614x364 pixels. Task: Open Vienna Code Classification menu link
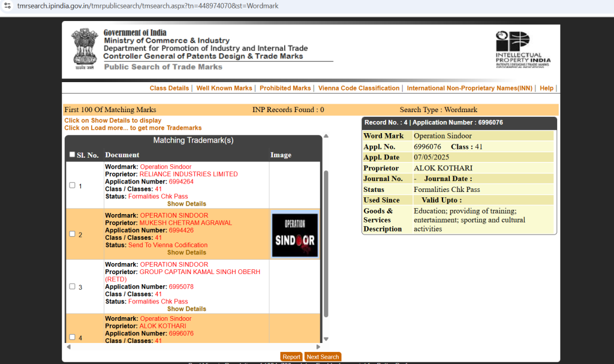(359, 88)
